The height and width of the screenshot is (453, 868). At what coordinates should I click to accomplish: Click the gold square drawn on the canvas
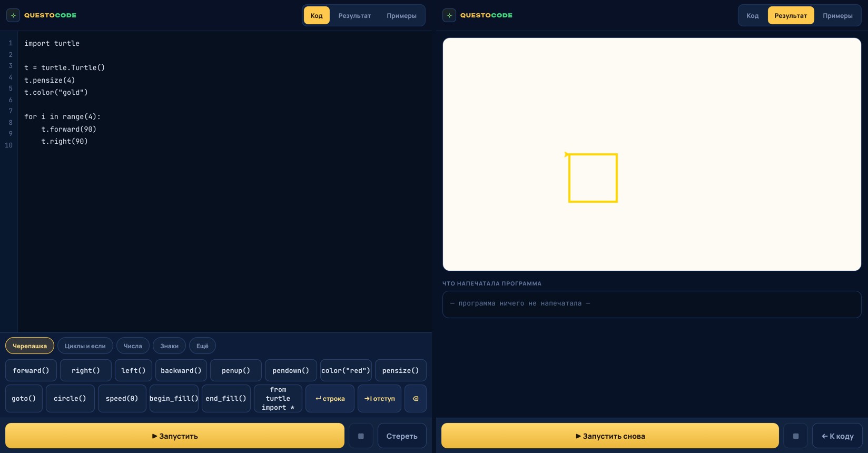[593, 178]
